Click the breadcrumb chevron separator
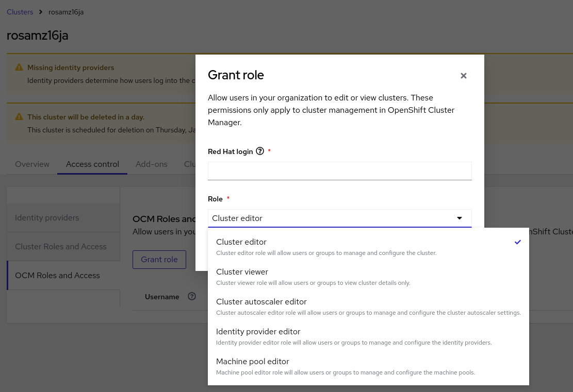 click(41, 12)
